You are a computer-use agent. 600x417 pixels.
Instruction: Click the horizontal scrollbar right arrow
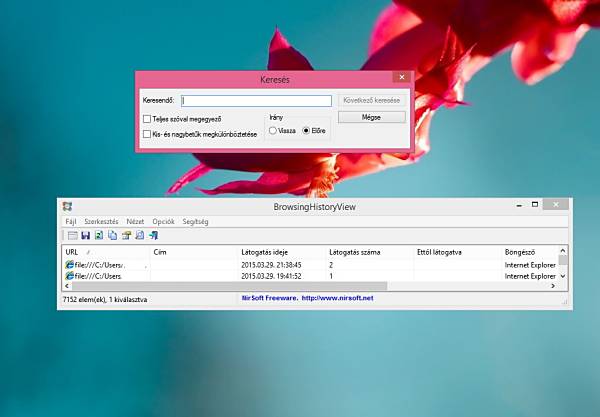pyautogui.click(x=553, y=286)
